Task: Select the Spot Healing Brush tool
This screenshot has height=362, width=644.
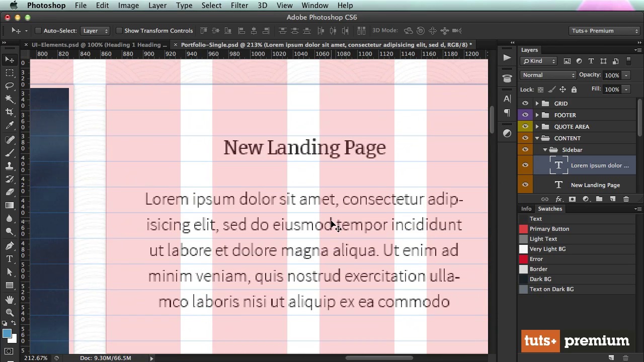Action: 10,140
